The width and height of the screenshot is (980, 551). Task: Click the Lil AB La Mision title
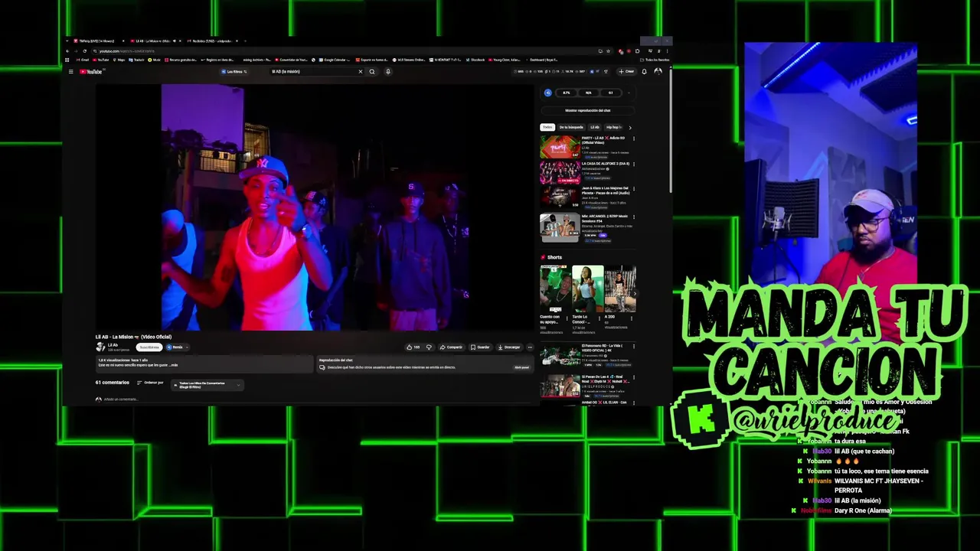(x=133, y=337)
